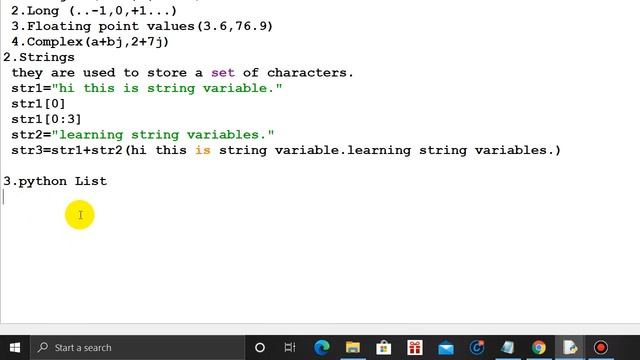
Task: Click the '2.Strings' heading line
Action: 39,57
